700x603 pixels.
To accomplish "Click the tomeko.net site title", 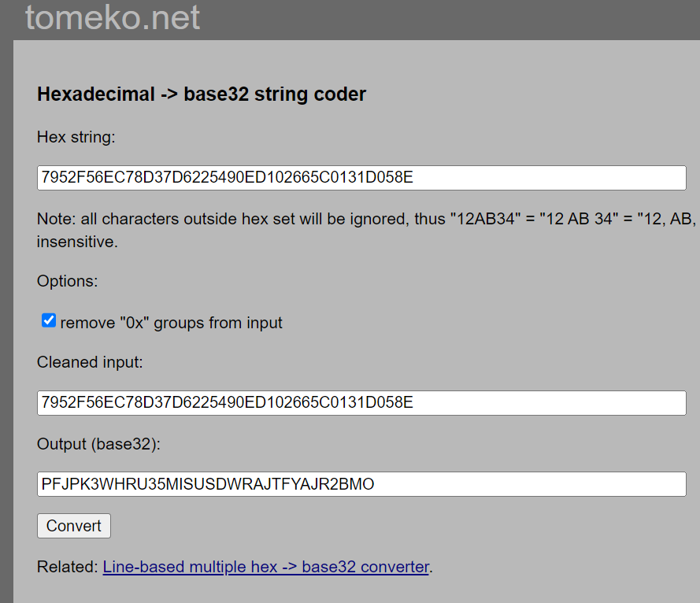I will [x=113, y=17].
